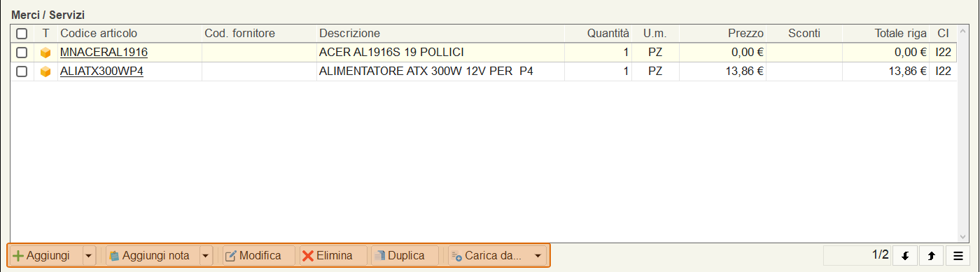Select the ACER AL1916S 19 POLLICI description cell

click(440, 53)
